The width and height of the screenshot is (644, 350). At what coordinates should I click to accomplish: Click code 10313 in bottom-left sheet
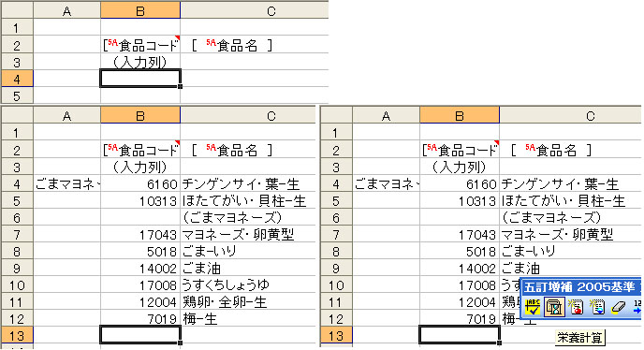coord(158,201)
